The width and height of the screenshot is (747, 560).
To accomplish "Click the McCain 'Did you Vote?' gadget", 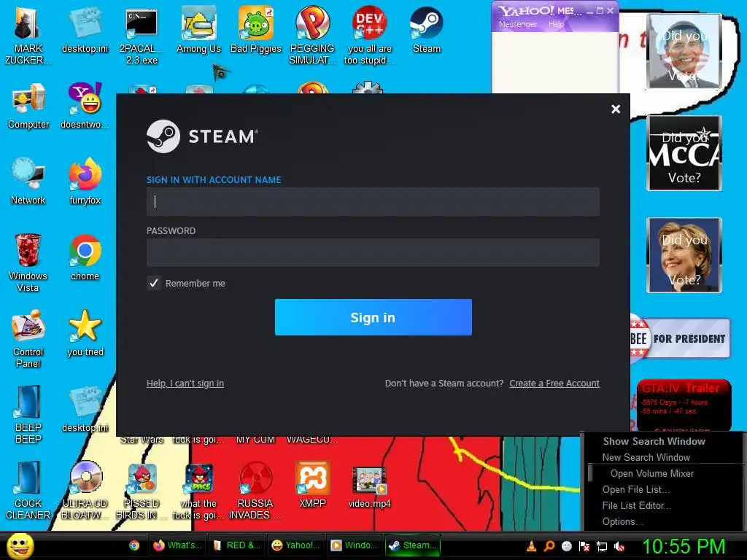I will click(x=684, y=153).
